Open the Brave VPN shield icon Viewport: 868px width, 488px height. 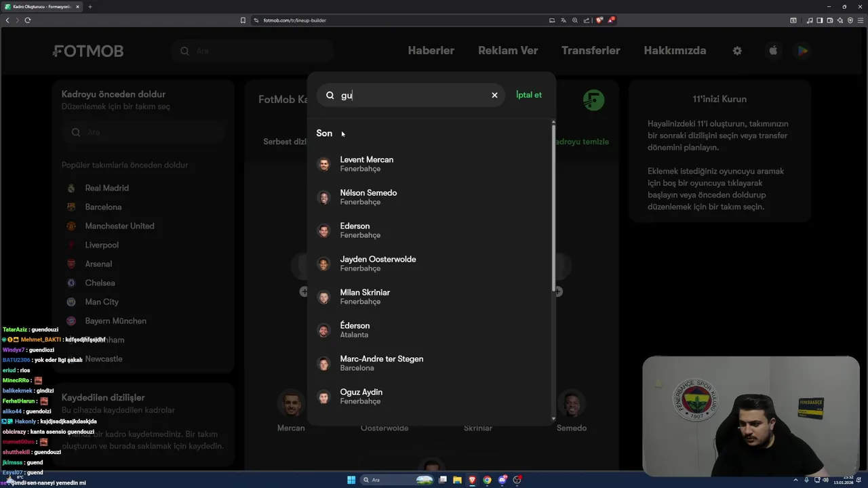[850, 20]
